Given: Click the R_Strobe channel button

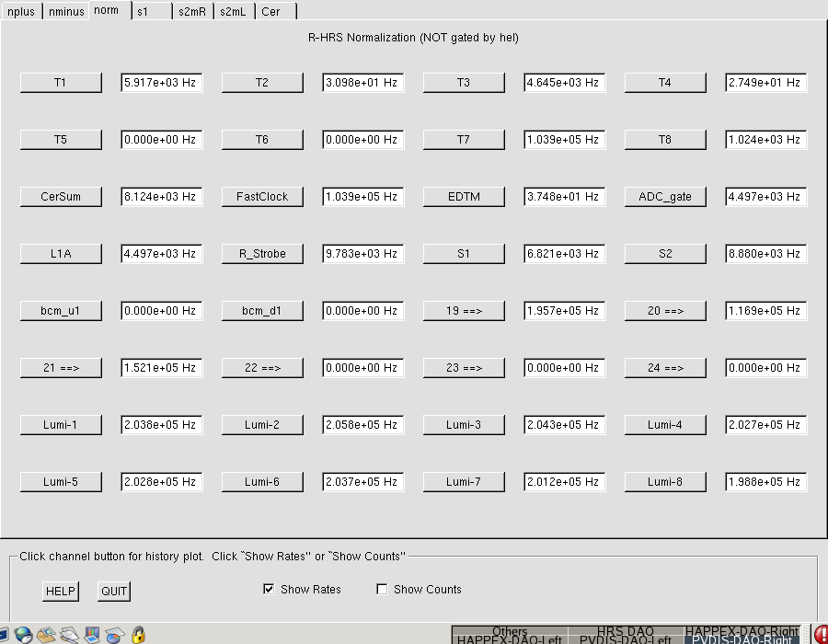Looking at the screenshot, I should [262, 253].
